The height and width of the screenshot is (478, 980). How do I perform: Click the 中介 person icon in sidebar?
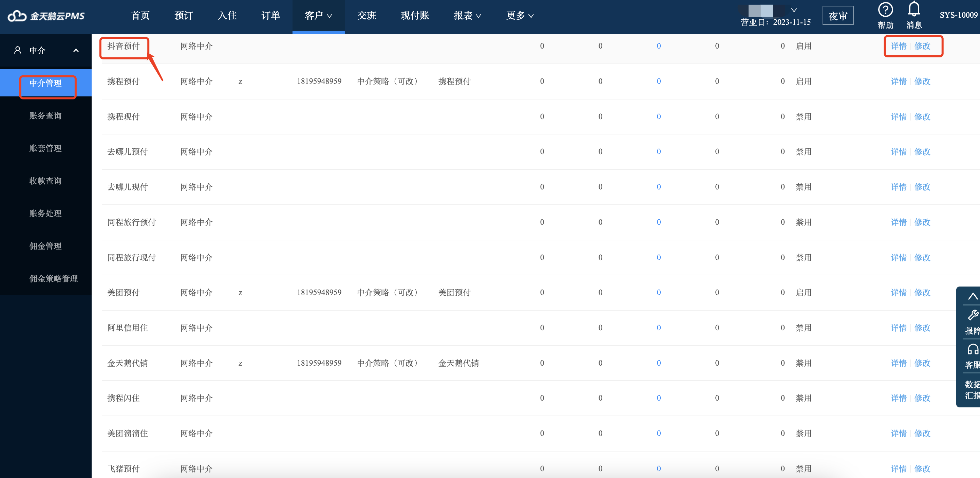point(18,50)
